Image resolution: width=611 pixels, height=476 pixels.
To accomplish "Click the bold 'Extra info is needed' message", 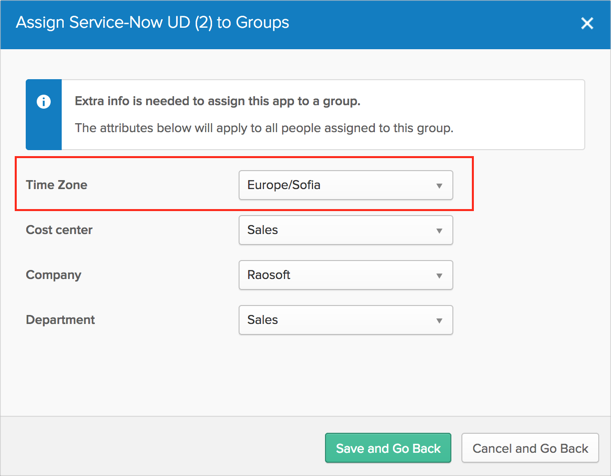I will [217, 101].
